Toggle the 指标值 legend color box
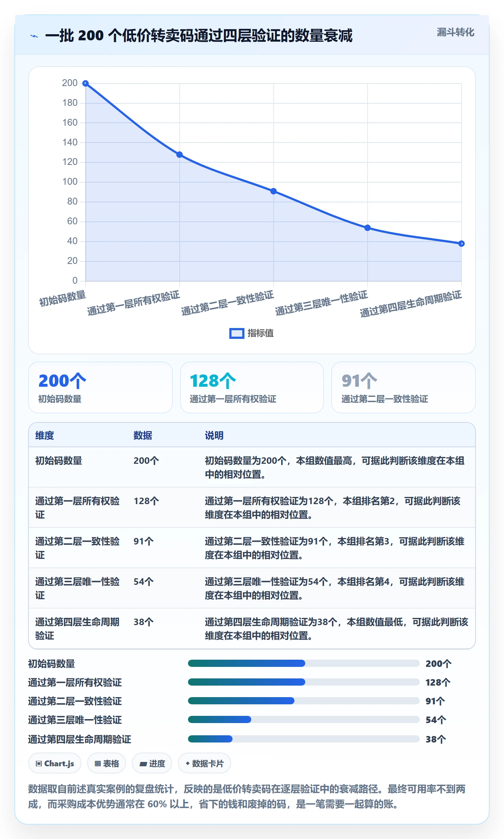504x839 pixels. (x=237, y=333)
